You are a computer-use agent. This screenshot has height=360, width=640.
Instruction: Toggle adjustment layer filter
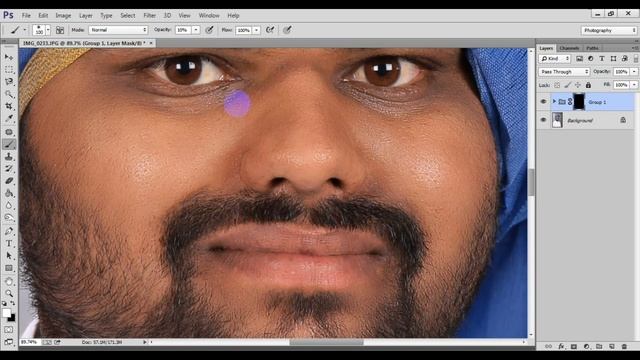tap(591, 59)
